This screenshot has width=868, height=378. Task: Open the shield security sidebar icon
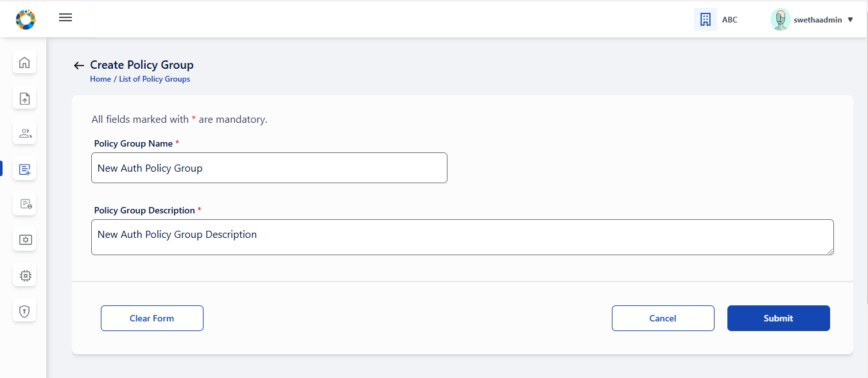24,311
